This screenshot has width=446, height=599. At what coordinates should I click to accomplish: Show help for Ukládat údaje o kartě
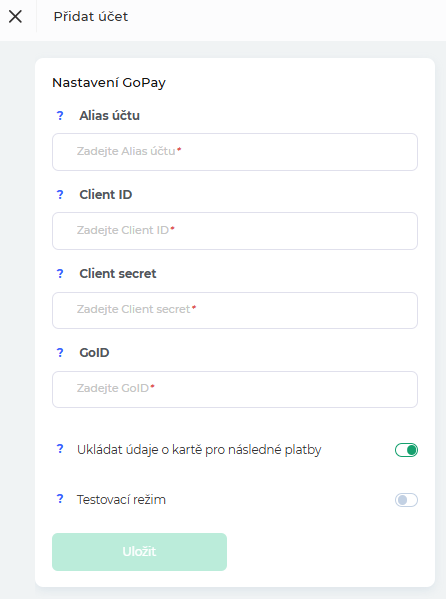[60, 449]
